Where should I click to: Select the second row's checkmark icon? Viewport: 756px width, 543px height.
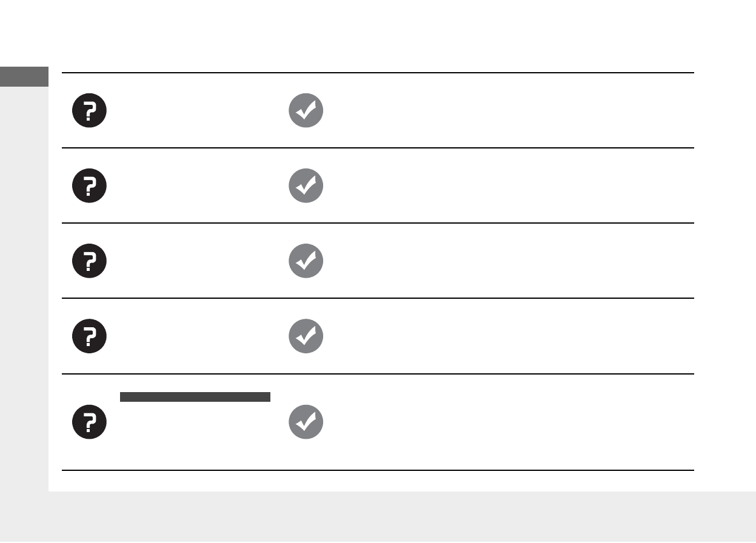point(306,185)
